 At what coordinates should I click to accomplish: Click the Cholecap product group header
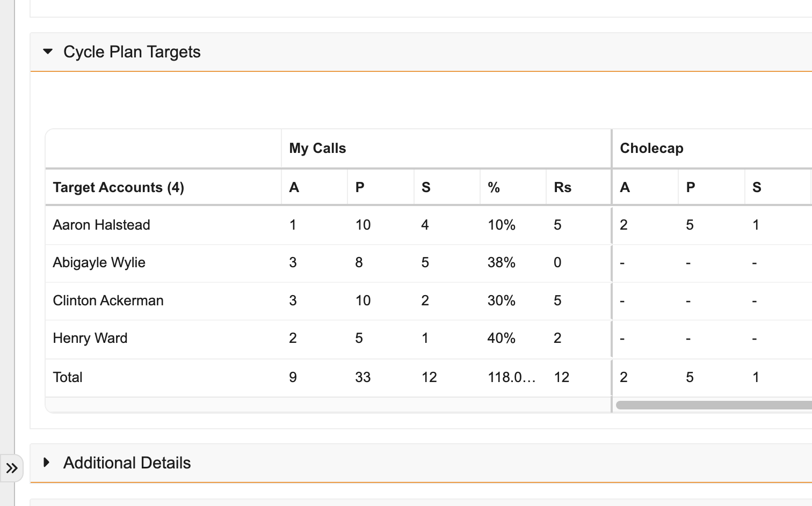pyautogui.click(x=651, y=148)
